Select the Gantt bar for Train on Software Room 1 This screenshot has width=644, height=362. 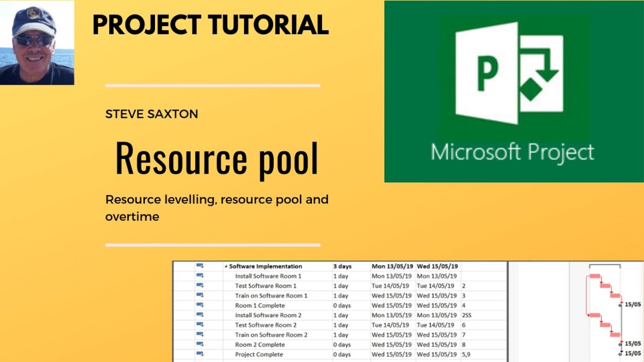click(x=615, y=296)
